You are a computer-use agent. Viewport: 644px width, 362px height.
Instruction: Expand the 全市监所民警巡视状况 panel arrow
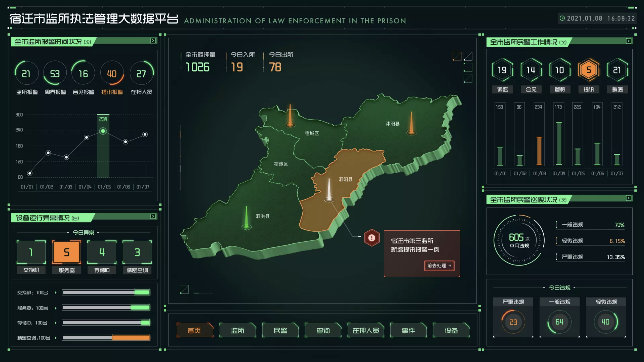pyautogui.click(x=629, y=198)
